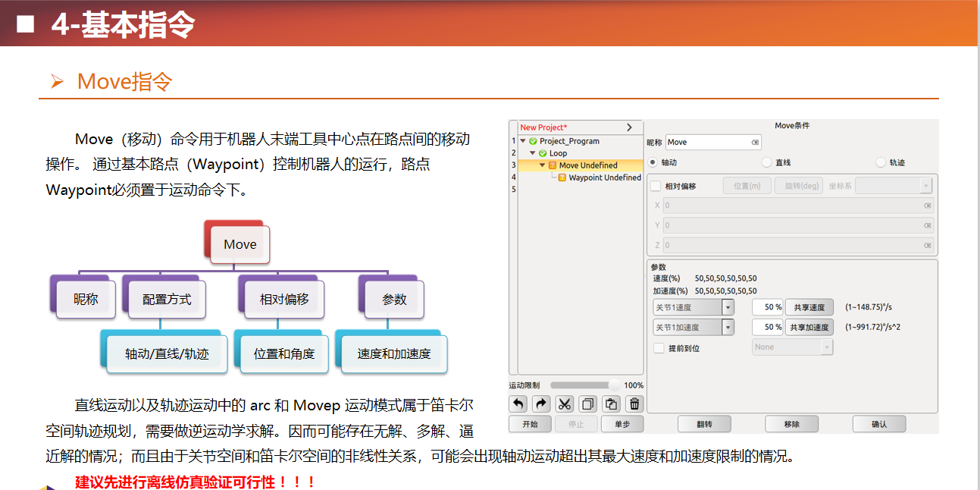
Task: Click the 昵称 Move text field
Action: click(713, 142)
